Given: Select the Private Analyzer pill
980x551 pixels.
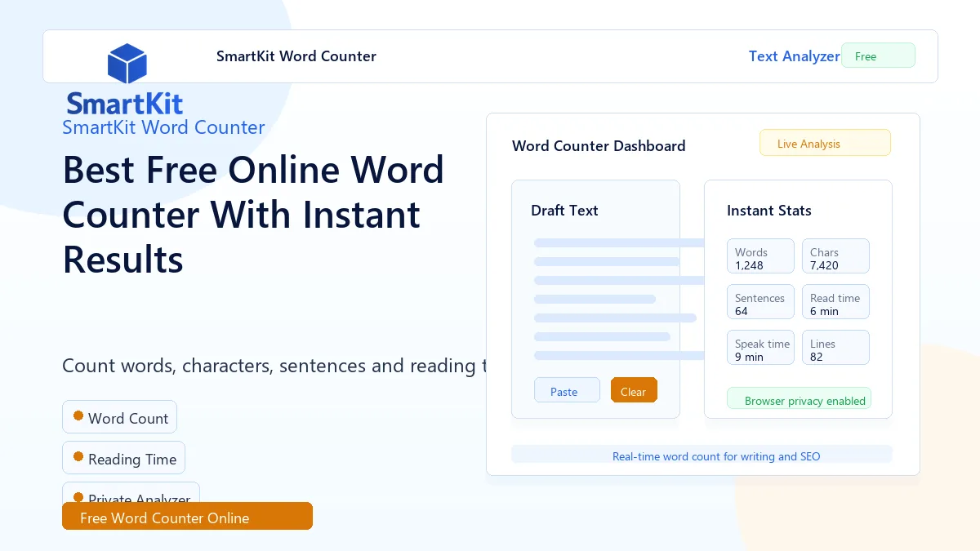Looking at the screenshot, I should pos(131,493).
